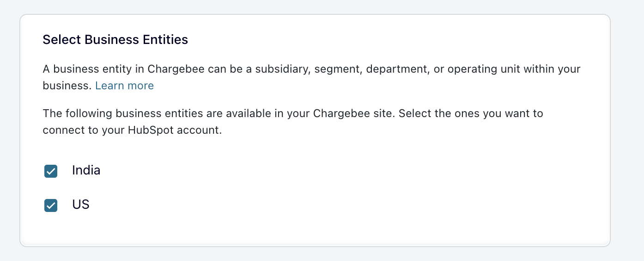This screenshot has width=644, height=261.
Task: Toggle the US business entity checkbox
Action: click(x=51, y=205)
